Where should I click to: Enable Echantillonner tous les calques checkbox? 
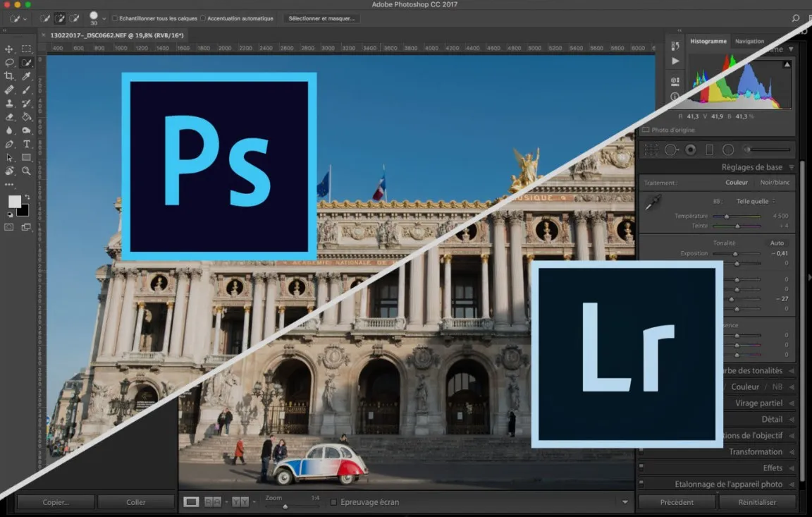point(115,18)
